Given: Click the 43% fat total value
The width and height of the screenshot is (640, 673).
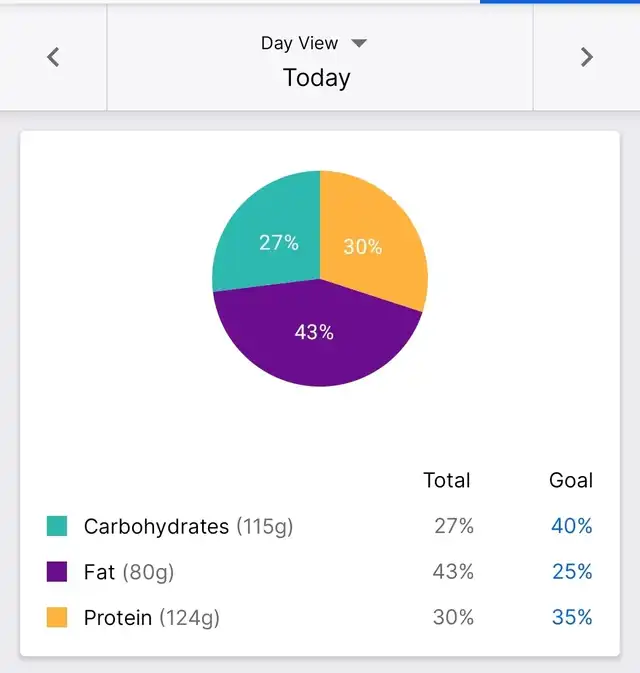Looking at the screenshot, I should pyautogui.click(x=453, y=572).
